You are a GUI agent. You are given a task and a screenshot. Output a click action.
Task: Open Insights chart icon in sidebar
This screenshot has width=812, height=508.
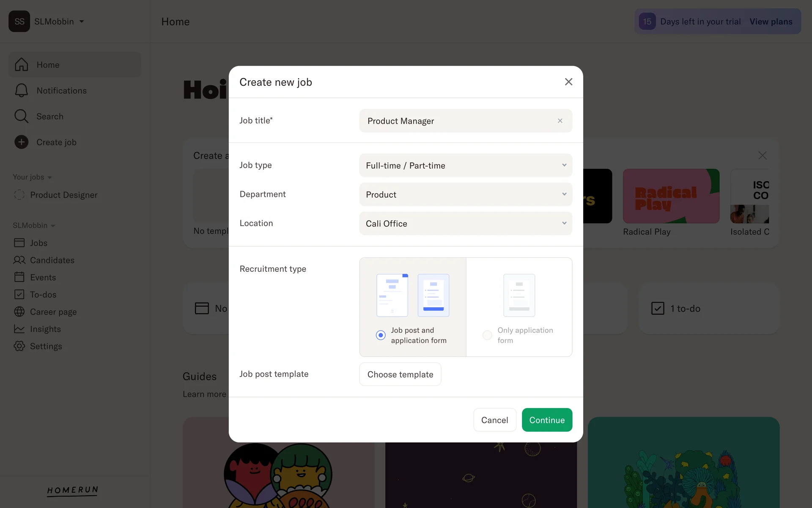pyautogui.click(x=19, y=329)
